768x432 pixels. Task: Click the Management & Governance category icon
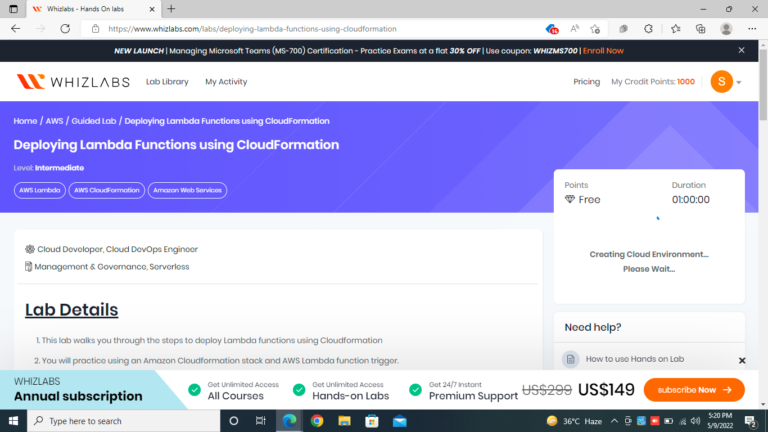[28, 266]
